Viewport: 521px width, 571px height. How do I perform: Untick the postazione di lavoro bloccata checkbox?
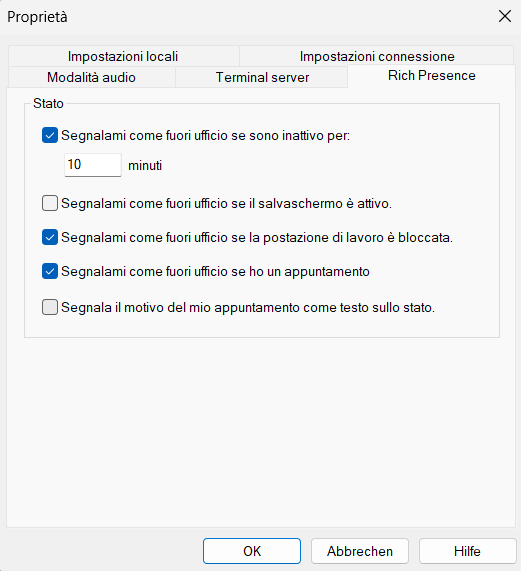pos(50,237)
